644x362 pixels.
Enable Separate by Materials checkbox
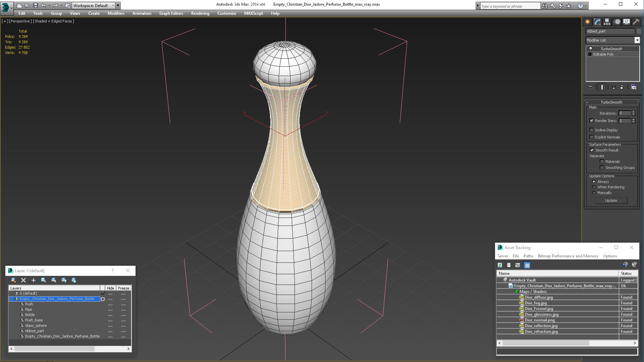[x=602, y=162]
